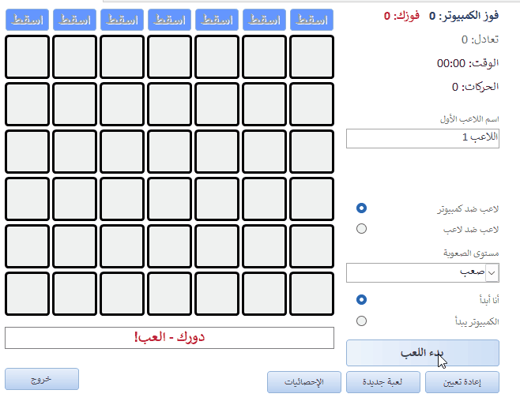Choose the لاعب ضد لاعب mode
Image resolution: width=520 pixels, height=420 pixels.
tap(362, 229)
